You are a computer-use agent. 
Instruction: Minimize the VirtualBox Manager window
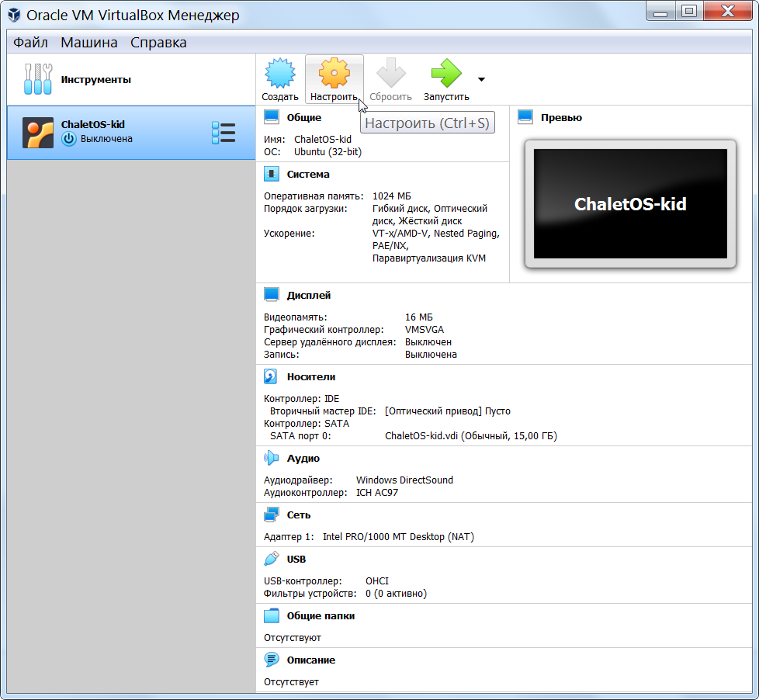[660, 11]
